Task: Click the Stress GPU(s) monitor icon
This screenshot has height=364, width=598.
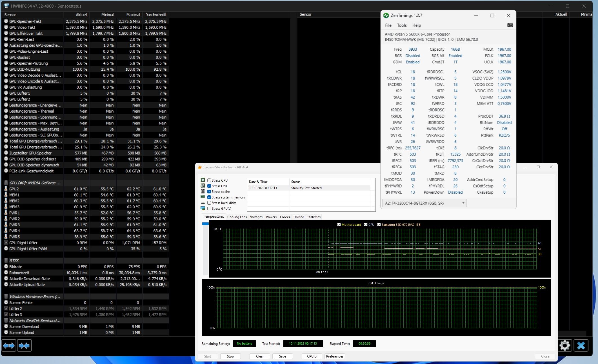Action: click(x=203, y=209)
